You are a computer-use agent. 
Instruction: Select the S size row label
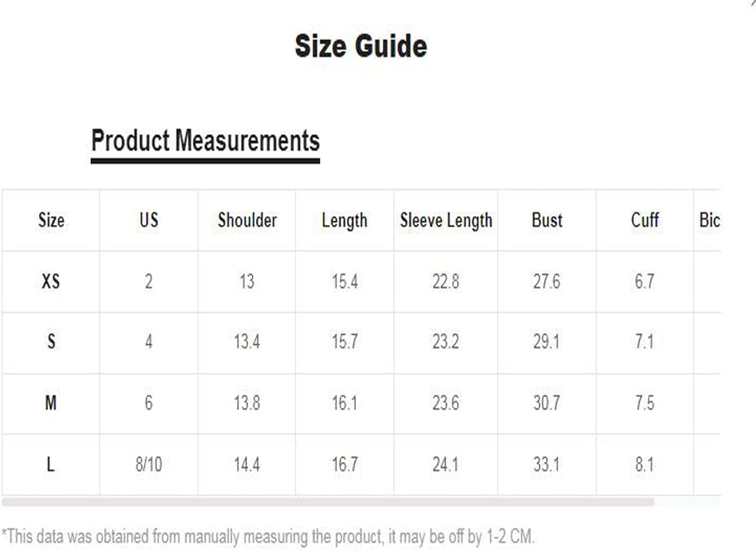pos(51,341)
